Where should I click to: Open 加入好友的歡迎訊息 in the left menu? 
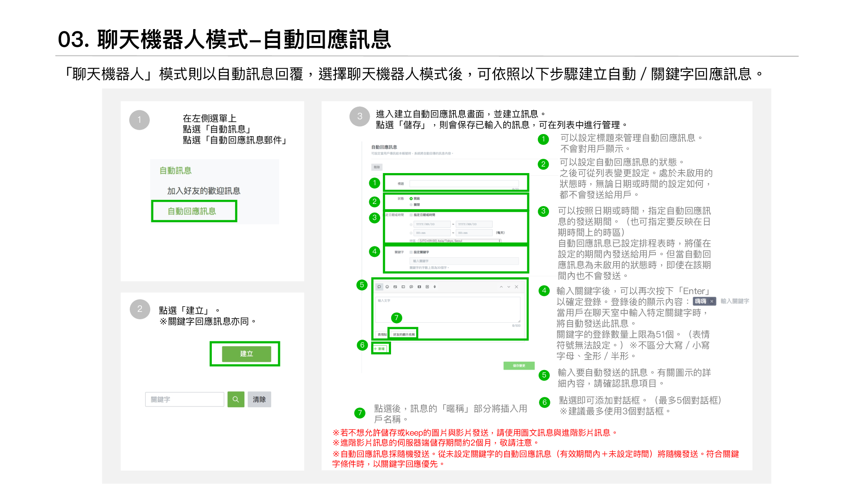pyautogui.click(x=204, y=191)
